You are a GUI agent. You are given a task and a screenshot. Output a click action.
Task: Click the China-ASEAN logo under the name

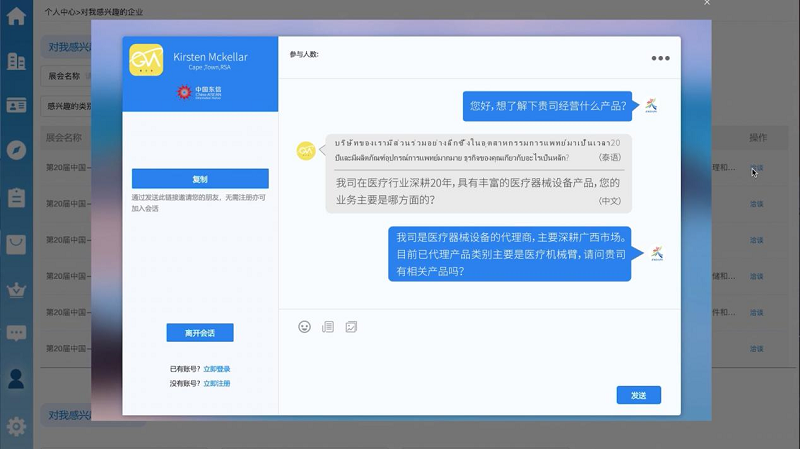(x=199, y=92)
